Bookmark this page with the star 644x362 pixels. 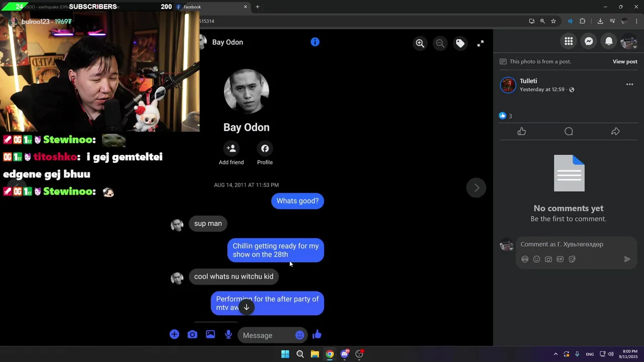point(553,21)
